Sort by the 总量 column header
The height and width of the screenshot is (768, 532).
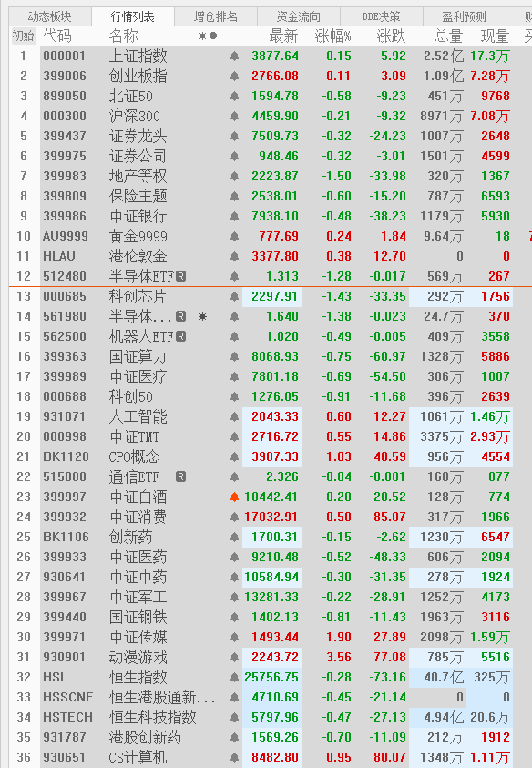[x=448, y=36]
